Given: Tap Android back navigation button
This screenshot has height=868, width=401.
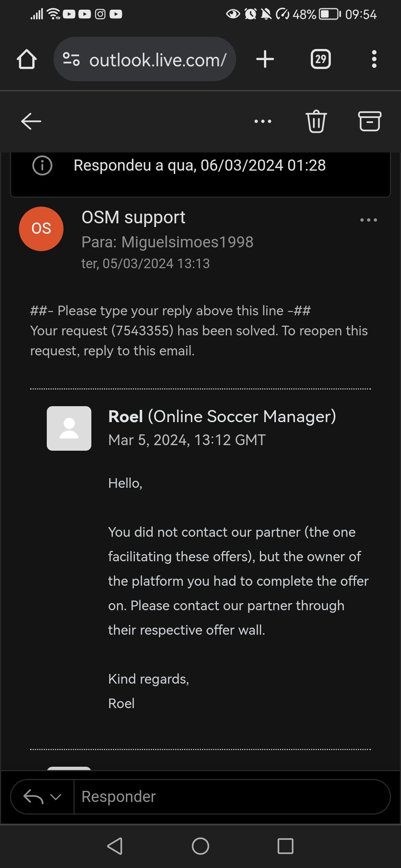Looking at the screenshot, I should pos(115,846).
